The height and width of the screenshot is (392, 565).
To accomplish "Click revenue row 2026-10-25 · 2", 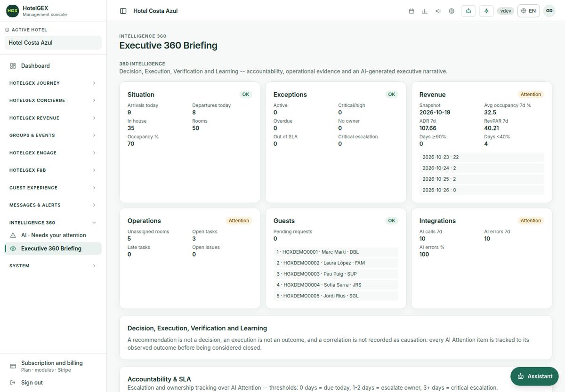I will tap(482, 179).
